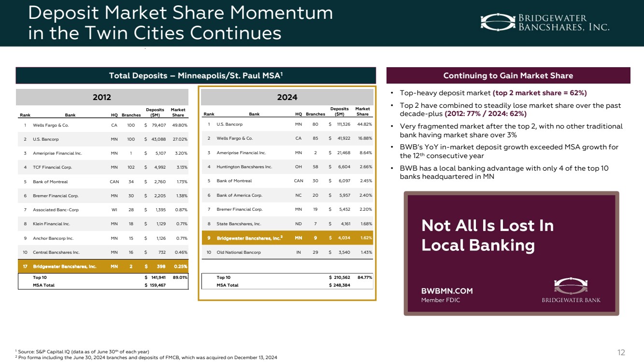The height and width of the screenshot is (362, 644).
Task: Select 44.82% market share value
Action: pyautogui.click(x=364, y=124)
